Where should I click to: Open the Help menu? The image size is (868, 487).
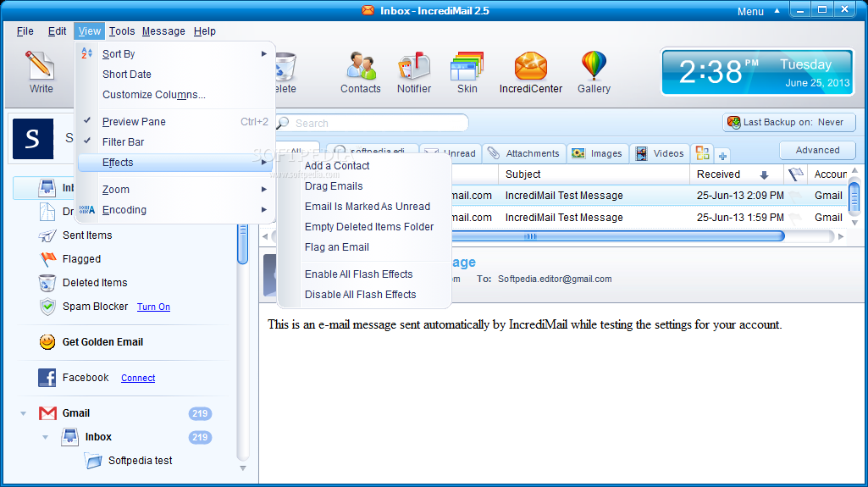coord(205,31)
